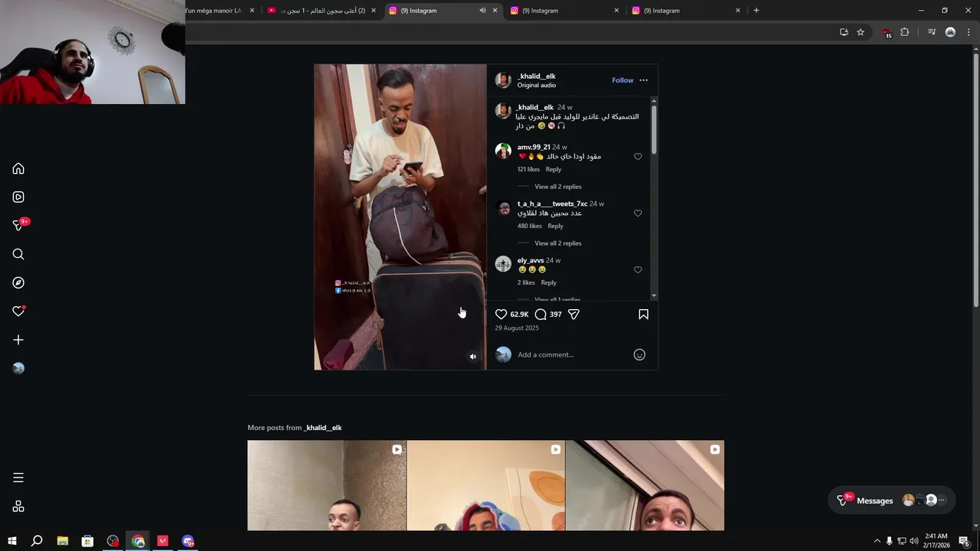Expand replies under amv.99_21's comment

pyautogui.click(x=558, y=187)
